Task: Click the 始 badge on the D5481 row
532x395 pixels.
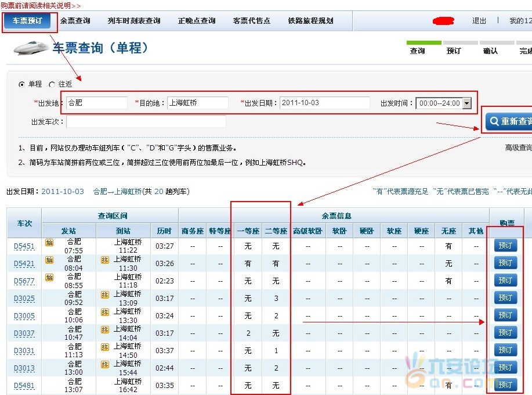Action: (x=49, y=382)
